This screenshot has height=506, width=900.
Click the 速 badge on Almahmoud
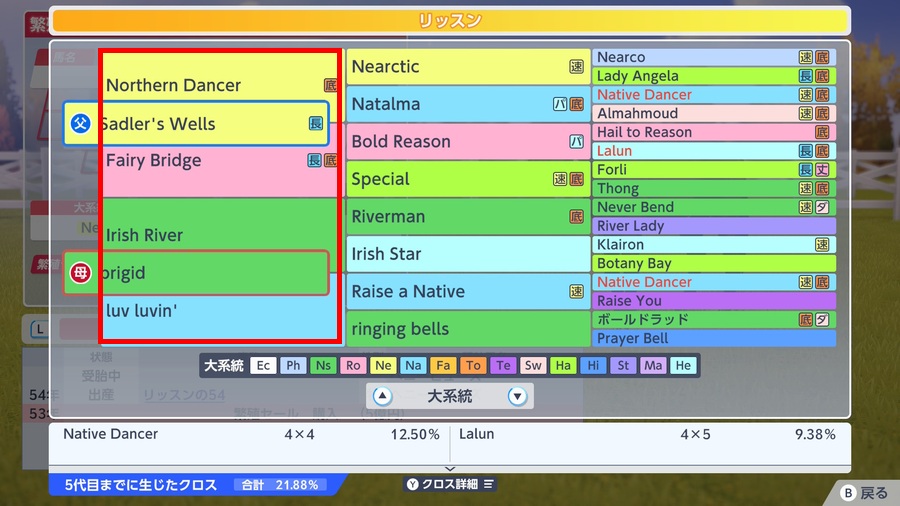click(806, 113)
